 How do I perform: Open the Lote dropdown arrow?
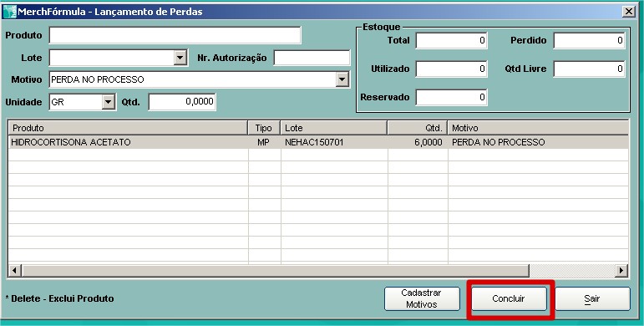(180, 58)
